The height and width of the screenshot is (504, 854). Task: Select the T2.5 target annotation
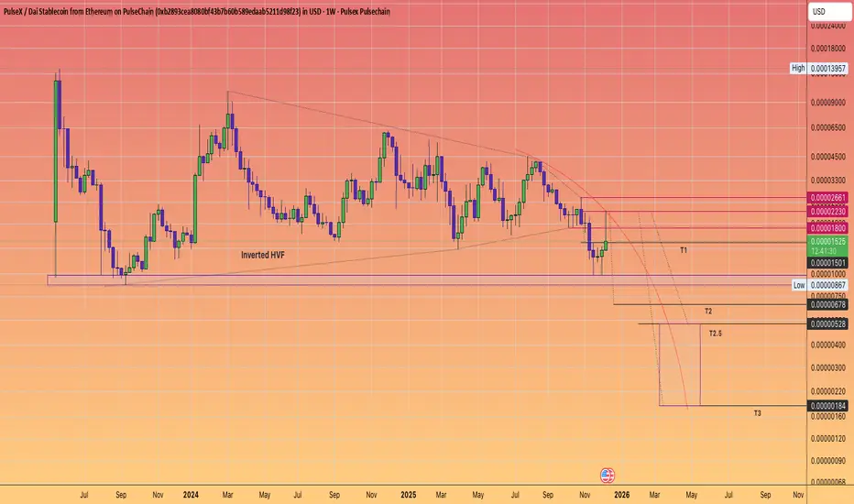tap(715, 333)
